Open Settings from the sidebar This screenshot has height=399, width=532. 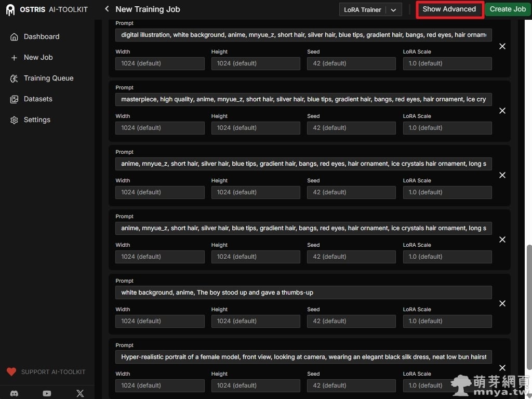coord(37,119)
